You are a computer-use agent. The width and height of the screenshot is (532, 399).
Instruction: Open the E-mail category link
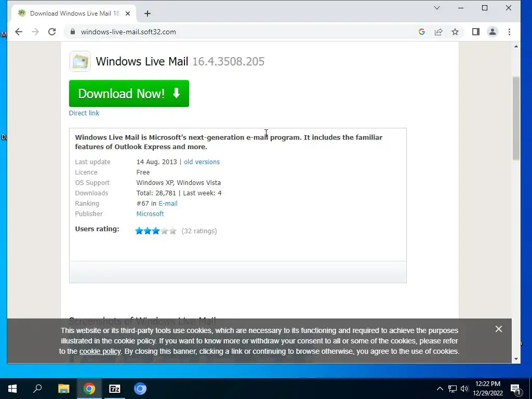(x=168, y=204)
